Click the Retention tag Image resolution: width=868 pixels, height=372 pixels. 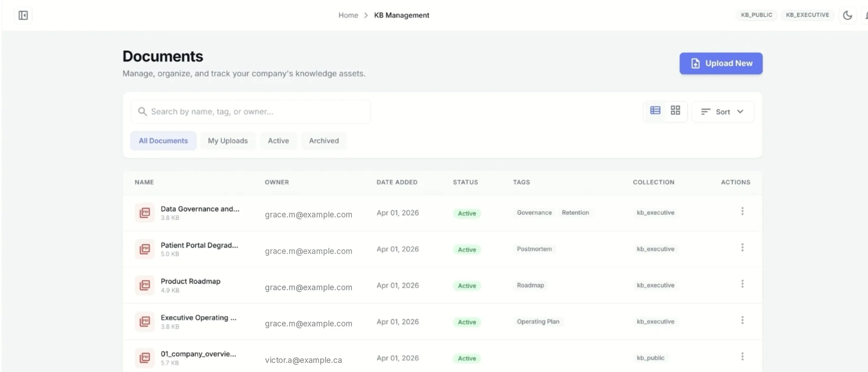[575, 213]
